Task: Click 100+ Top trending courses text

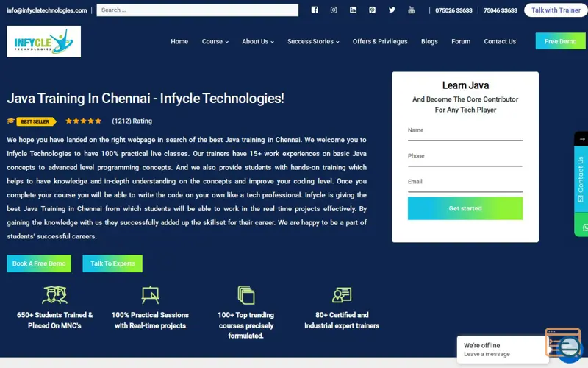Action: click(246, 325)
